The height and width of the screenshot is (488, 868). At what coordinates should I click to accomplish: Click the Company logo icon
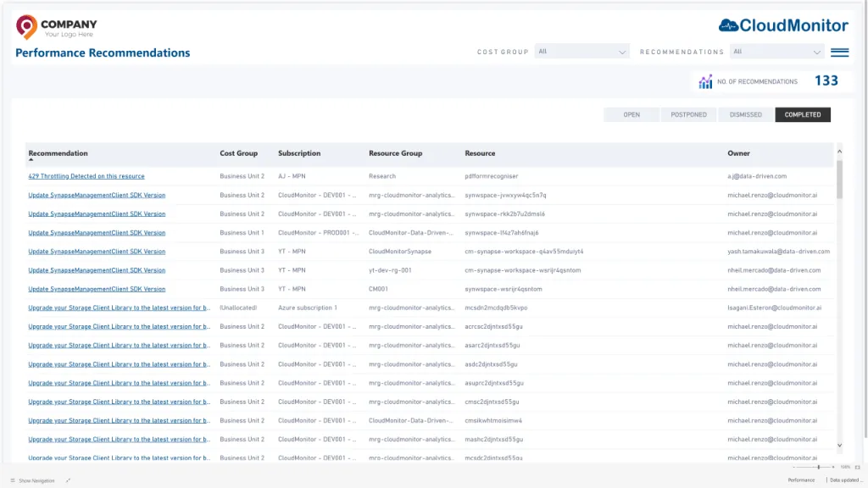coord(26,26)
